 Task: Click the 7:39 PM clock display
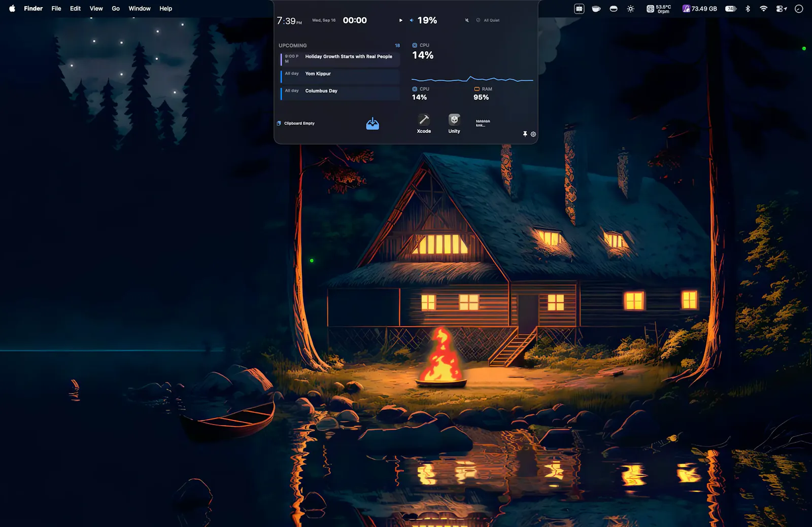[x=289, y=21]
